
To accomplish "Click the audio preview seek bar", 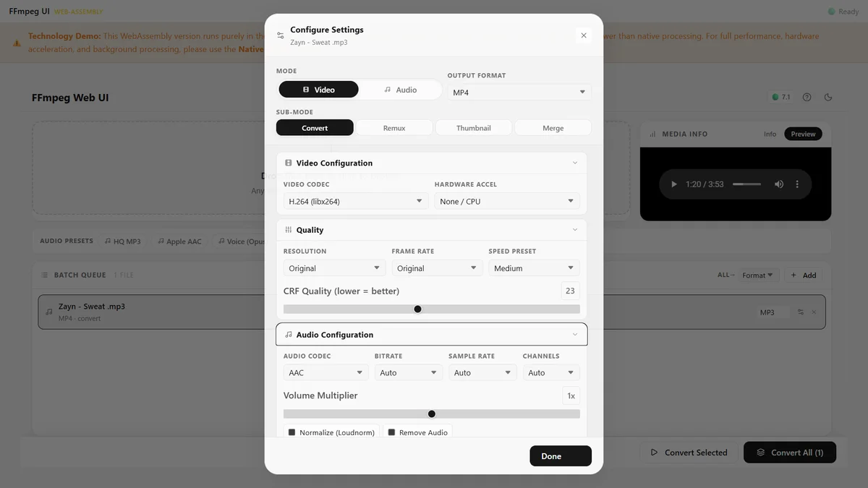I will pyautogui.click(x=747, y=184).
